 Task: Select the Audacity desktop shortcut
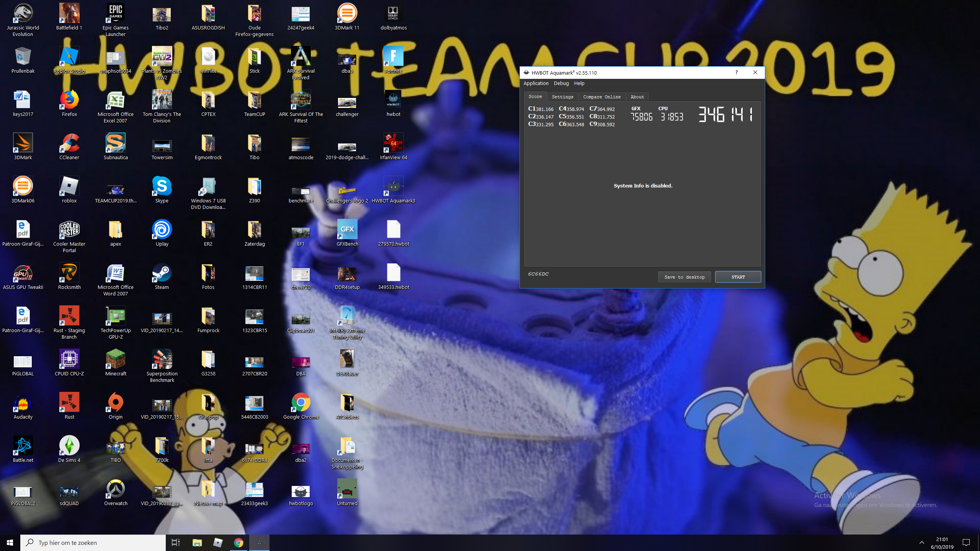pos(23,406)
